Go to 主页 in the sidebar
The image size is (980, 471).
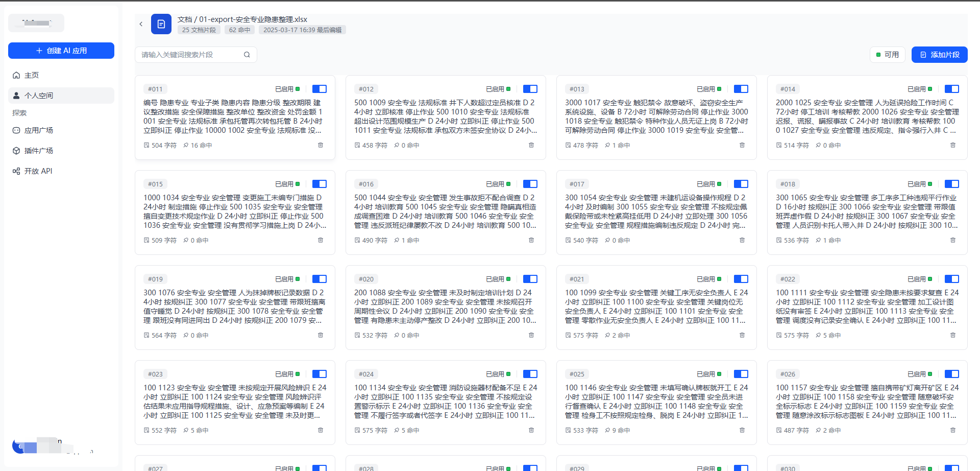(x=32, y=75)
